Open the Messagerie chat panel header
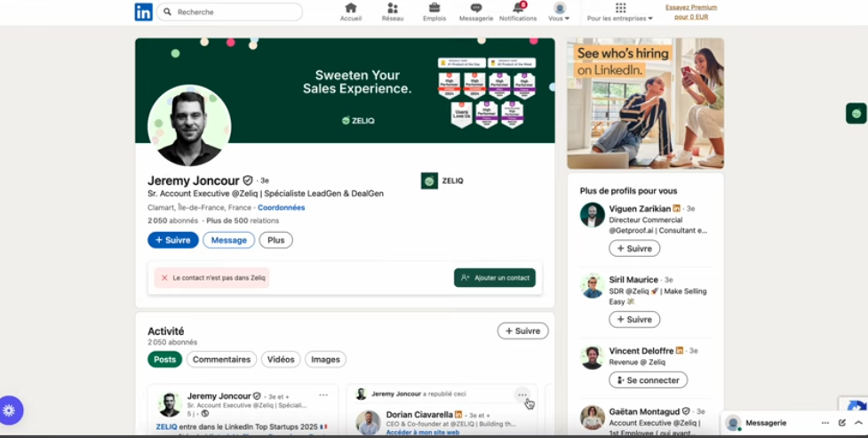Viewport: 868px width, 438px height. pos(766,423)
